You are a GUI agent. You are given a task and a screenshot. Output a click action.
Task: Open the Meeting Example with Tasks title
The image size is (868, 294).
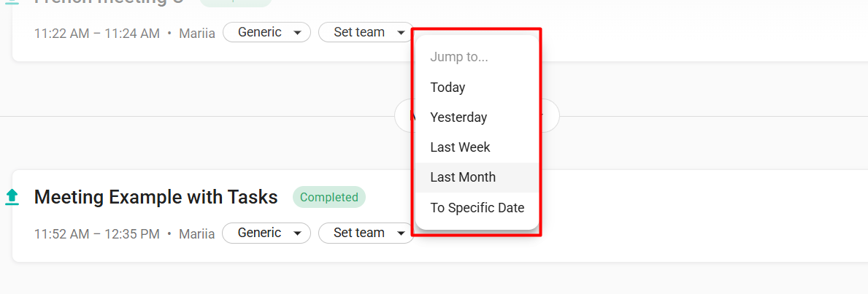[155, 197]
